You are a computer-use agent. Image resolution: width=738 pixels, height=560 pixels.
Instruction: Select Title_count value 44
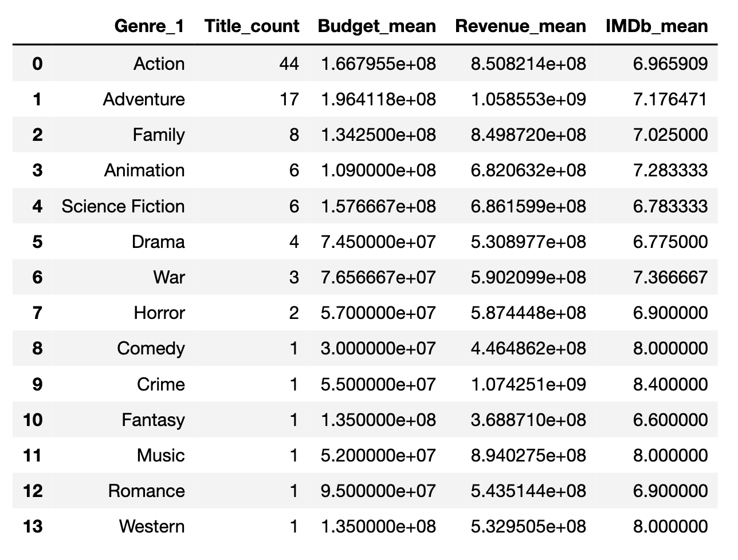[x=289, y=64]
